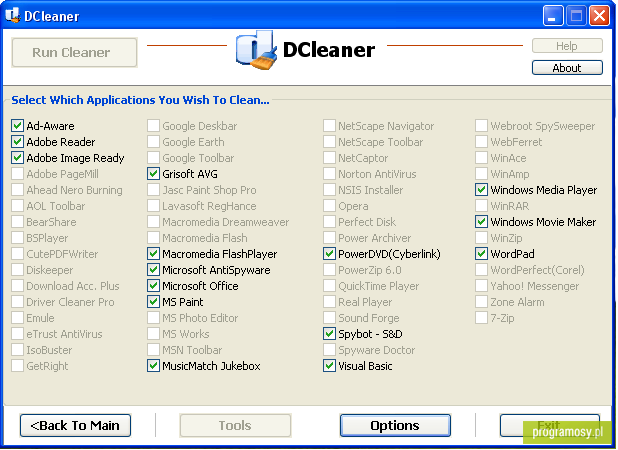Toggle Windows Movie Maker checkbox

pyautogui.click(x=481, y=222)
